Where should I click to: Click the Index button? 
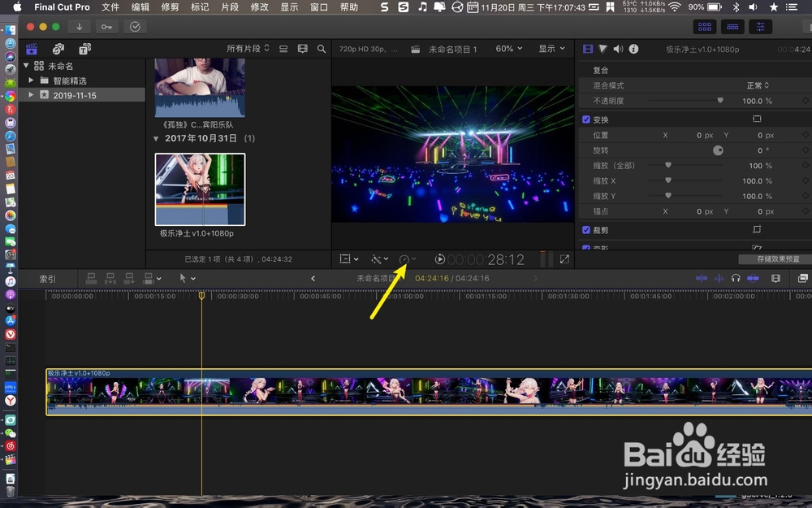click(x=48, y=279)
